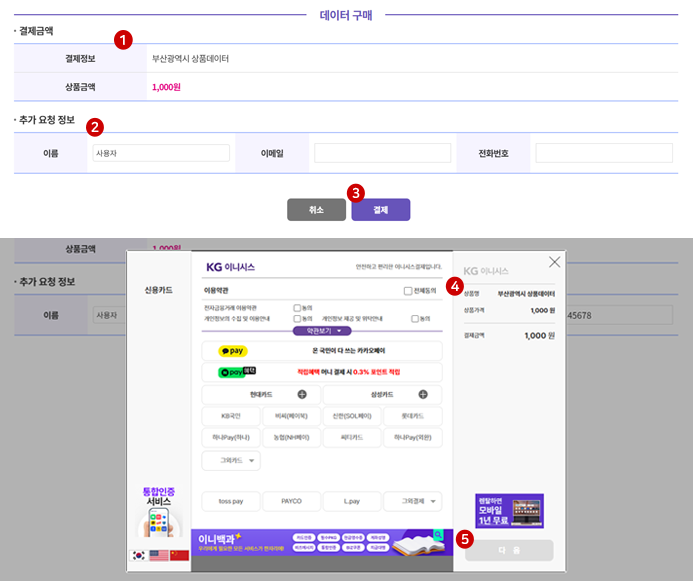Agree to 개인정보 제공 및 위탁안내 checkbox
The width and height of the screenshot is (693, 581).
point(415,319)
